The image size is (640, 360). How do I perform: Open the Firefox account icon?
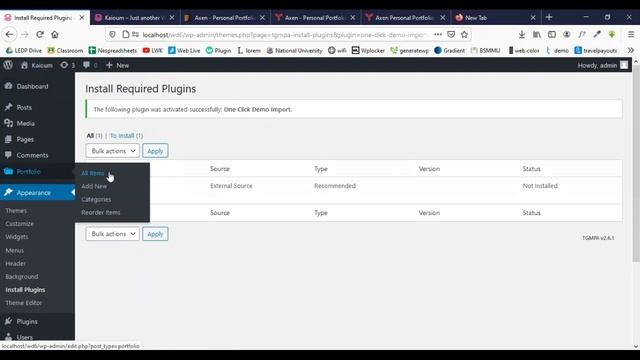point(567,35)
